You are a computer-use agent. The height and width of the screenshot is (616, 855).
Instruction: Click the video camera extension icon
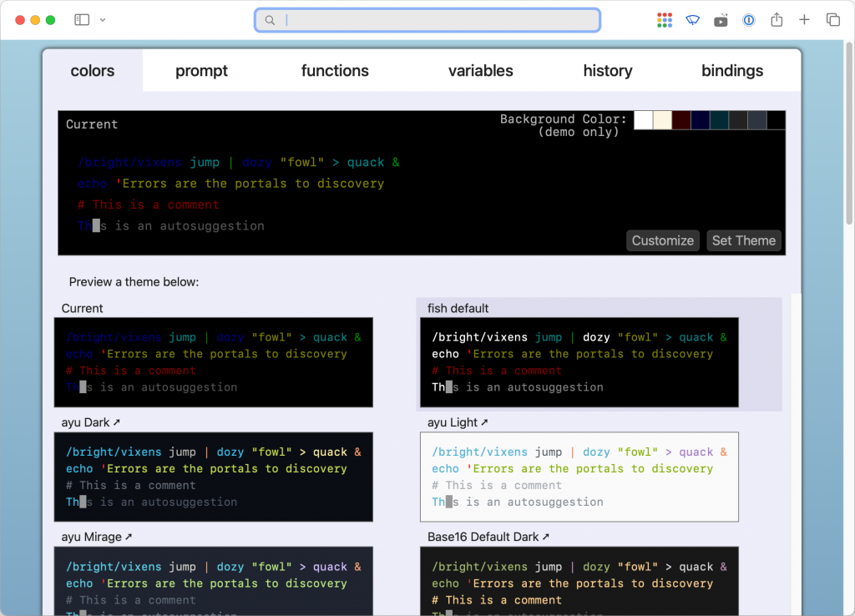[721, 20]
